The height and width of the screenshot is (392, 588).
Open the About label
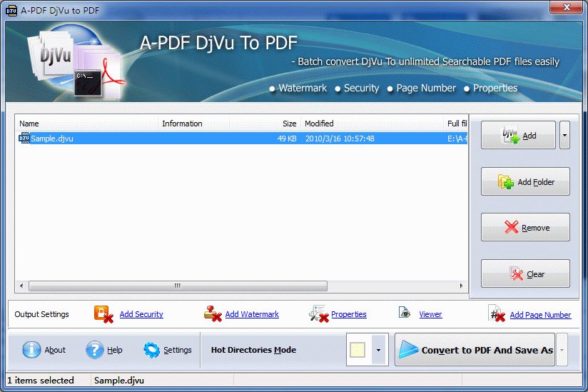(x=55, y=350)
